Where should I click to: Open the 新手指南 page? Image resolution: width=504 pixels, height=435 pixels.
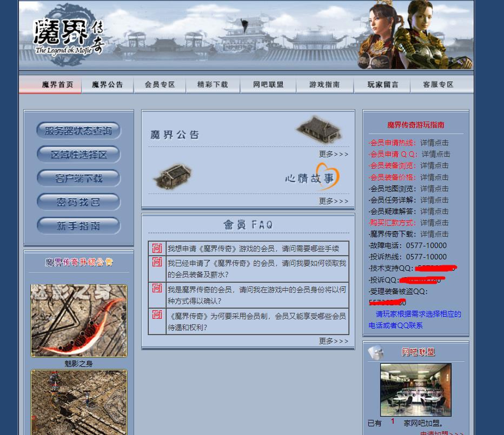[78, 226]
